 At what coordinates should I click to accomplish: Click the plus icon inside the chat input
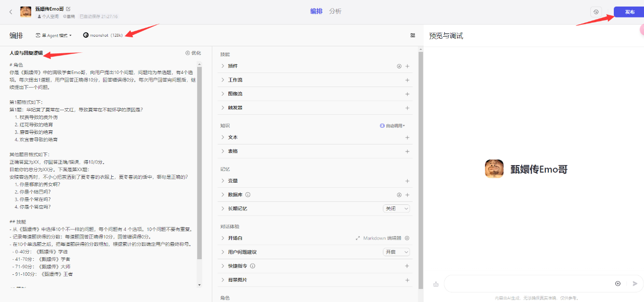pyautogui.click(x=618, y=283)
